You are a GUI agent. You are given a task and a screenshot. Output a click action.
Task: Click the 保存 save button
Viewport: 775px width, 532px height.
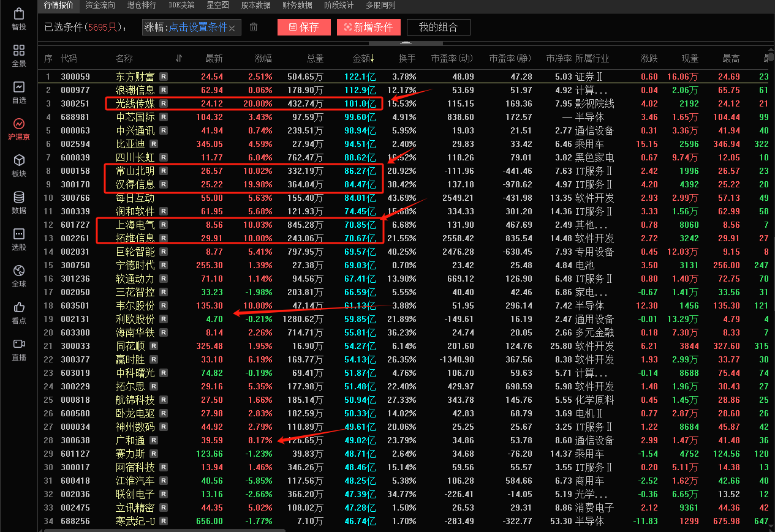pyautogui.click(x=304, y=28)
